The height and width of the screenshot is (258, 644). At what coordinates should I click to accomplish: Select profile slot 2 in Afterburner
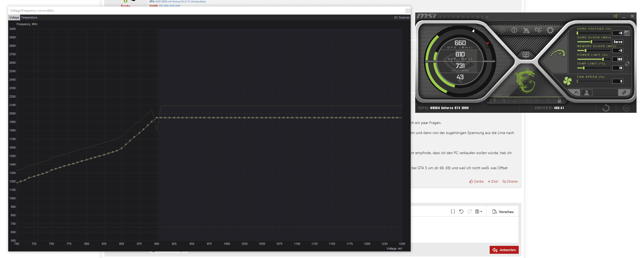[x=515, y=101]
